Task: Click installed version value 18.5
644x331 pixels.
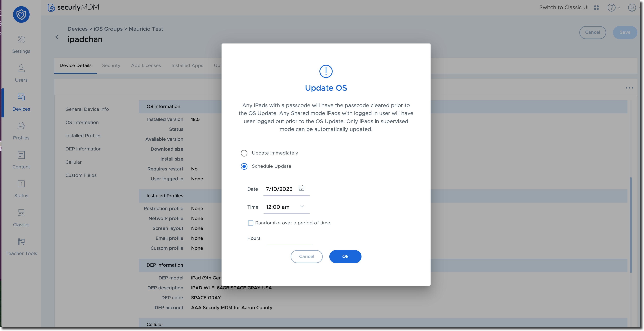Action: pos(195,119)
